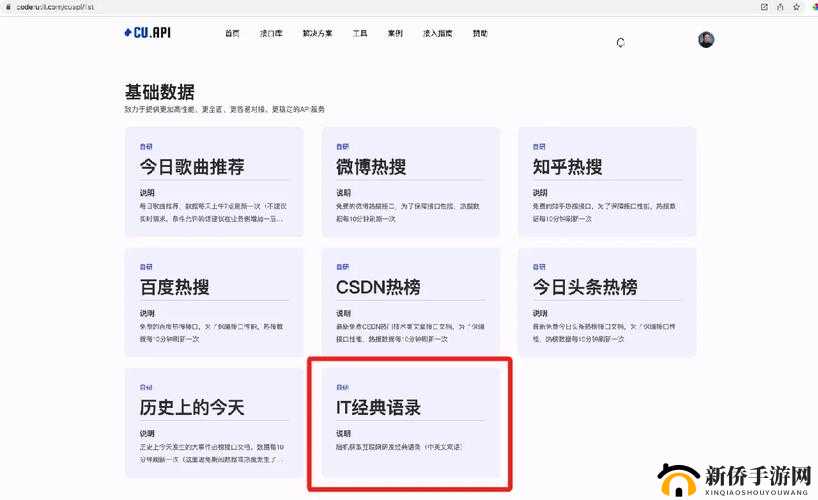Click the 基础数据 page heading

[x=160, y=92]
